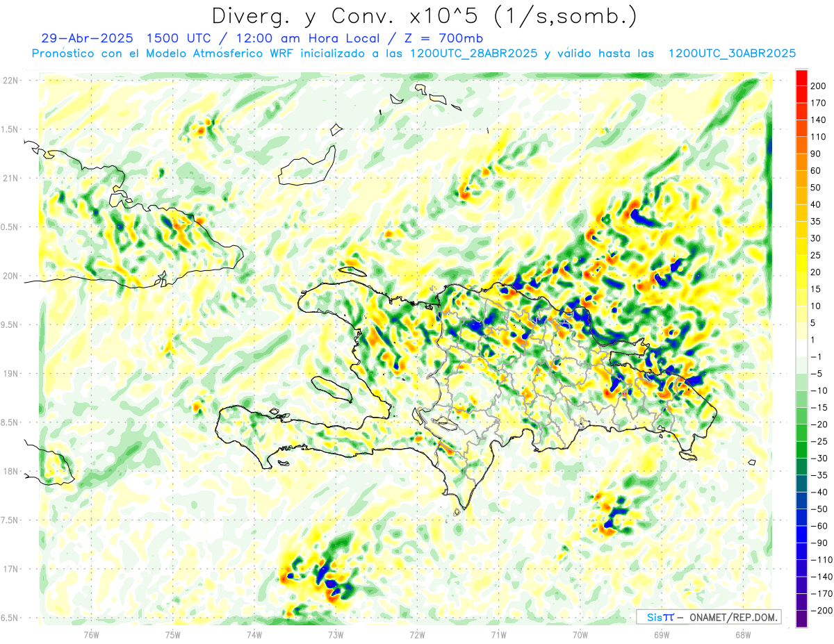Click the '17N' latitude label

click(x=10, y=569)
